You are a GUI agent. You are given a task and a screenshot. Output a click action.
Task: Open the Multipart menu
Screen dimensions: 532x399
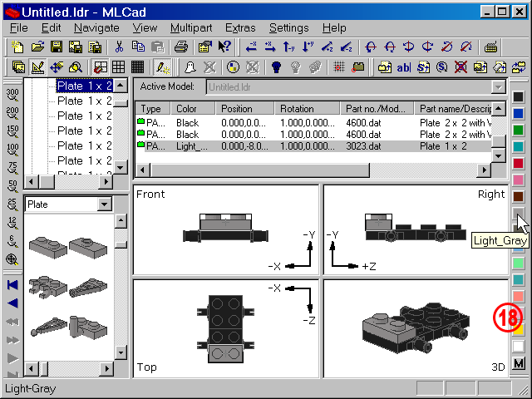pyautogui.click(x=191, y=27)
